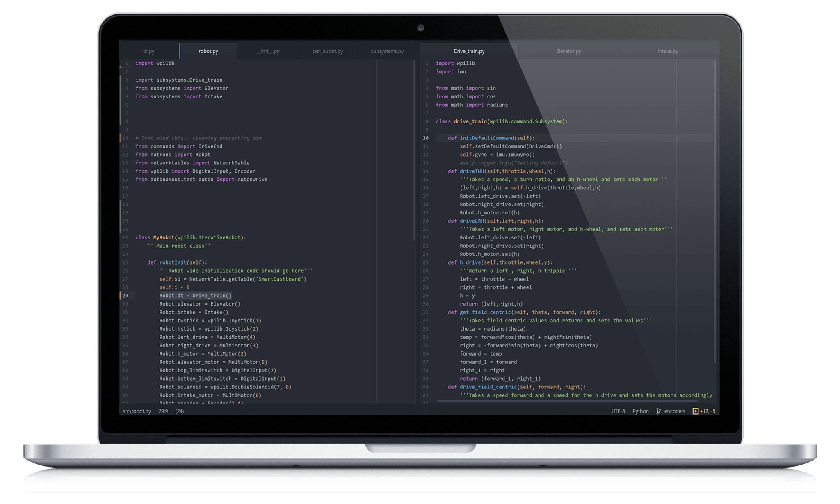
Task: Click the modified-file git status icon
Action: (695, 411)
